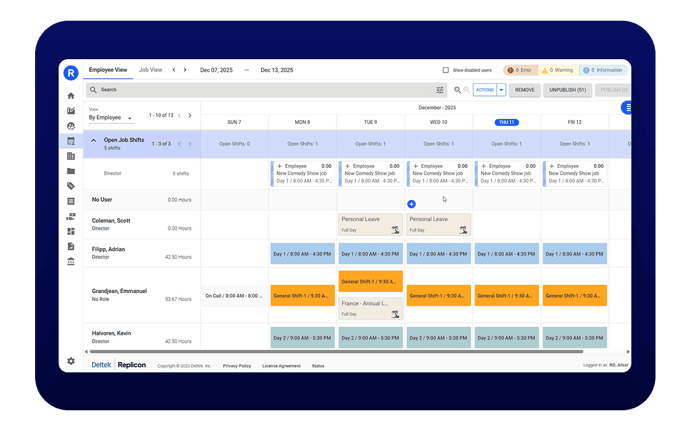The height and width of the screenshot is (431, 690).
Task: Open the By Employee view dropdown
Action: pos(110,118)
